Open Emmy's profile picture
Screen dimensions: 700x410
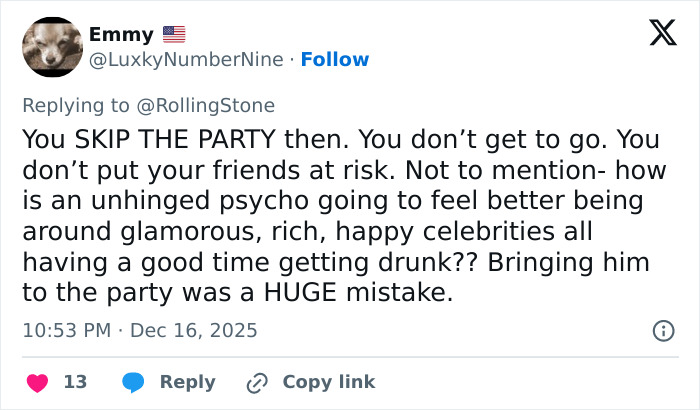tap(51, 47)
